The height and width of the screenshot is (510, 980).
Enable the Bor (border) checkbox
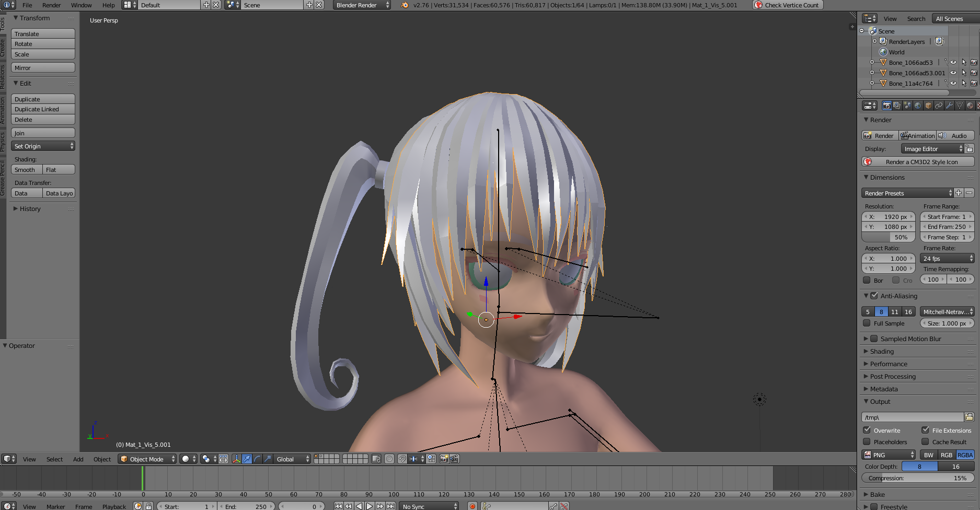tap(867, 280)
